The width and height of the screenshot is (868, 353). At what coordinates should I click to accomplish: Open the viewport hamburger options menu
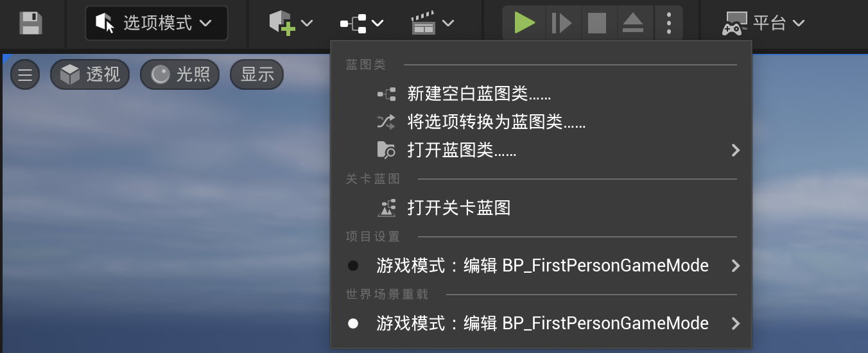point(25,75)
